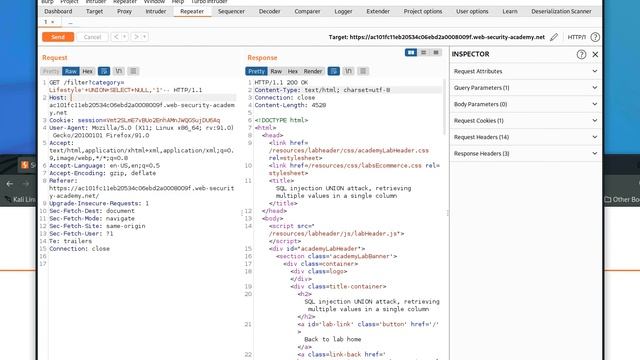Image resolution: width=640 pixels, height=360 pixels.
Task: Select top-bottom split layout icon
Action: click(x=424, y=52)
